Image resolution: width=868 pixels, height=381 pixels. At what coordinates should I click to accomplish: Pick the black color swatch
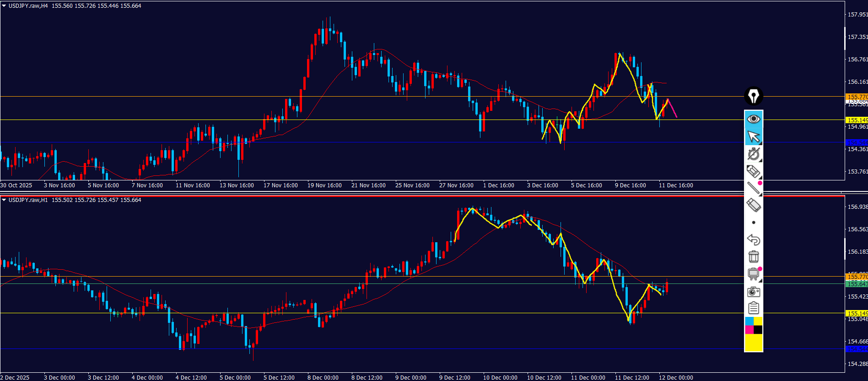click(758, 330)
